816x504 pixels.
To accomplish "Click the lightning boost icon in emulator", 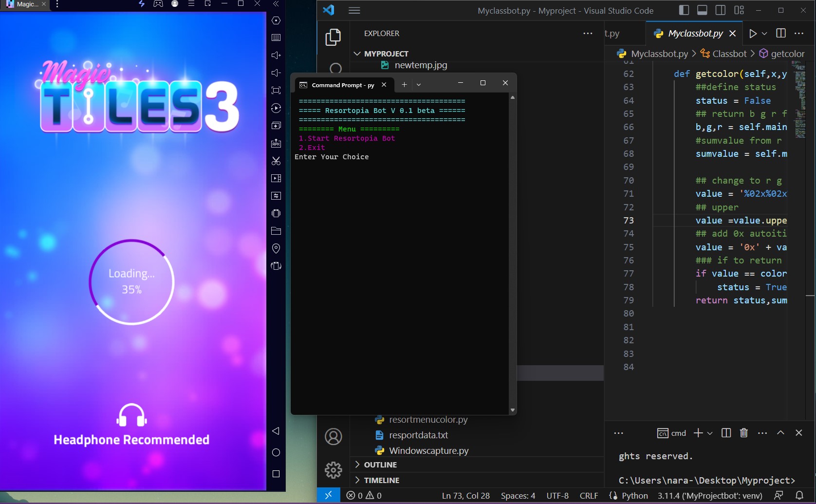I will pos(142,4).
